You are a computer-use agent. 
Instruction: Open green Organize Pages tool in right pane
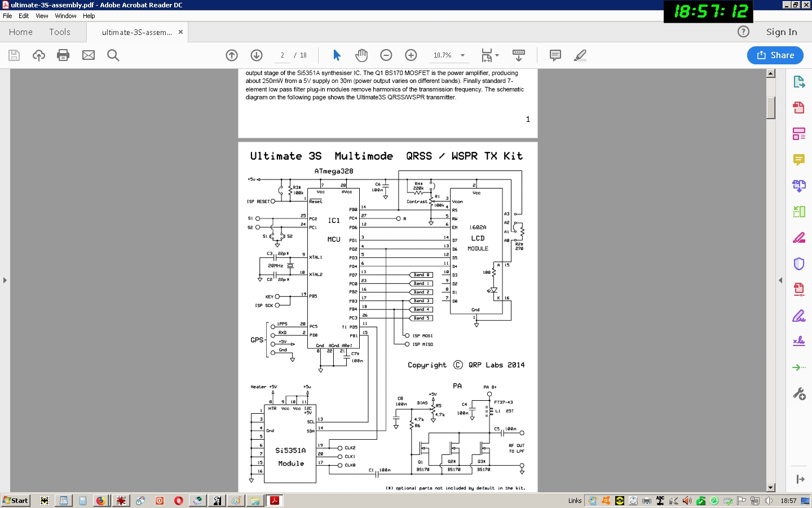coord(799,212)
